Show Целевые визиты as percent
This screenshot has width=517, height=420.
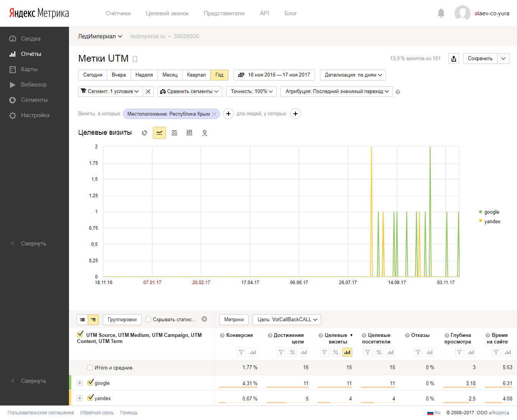click(x=336, y=352)
